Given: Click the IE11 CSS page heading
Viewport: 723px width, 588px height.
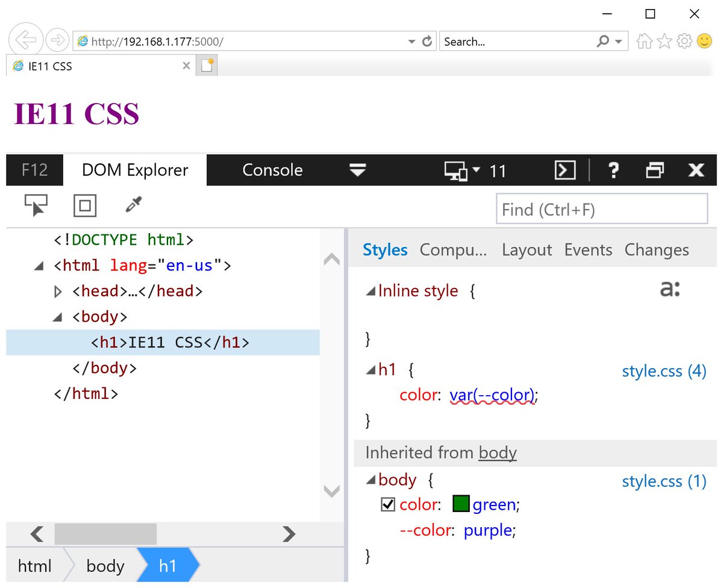Looking at the screenshot, I should (77, 113).
